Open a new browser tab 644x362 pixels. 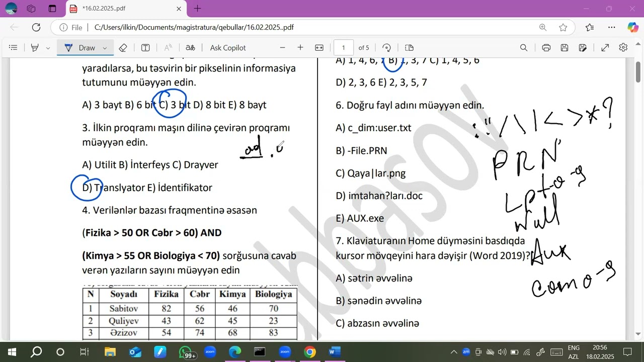point(197,9)
